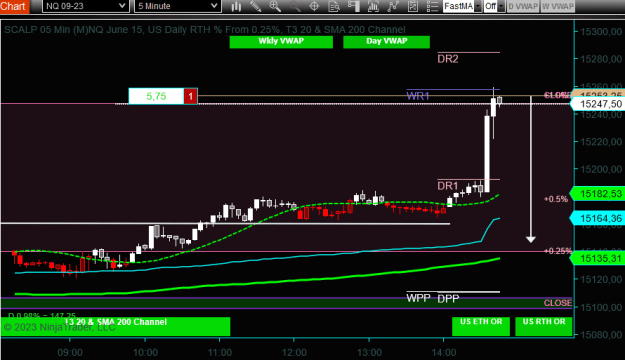The height and width of the screenshot is (360, 625).
Task: Click the red position quantity 1 marker
Action: [191, 96]
